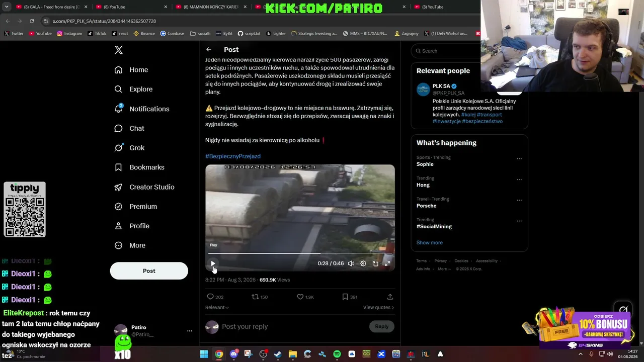This screenshot has width=644, height=362.
Task: Open the socialfi bookmarks folder
Action: [200, 34]
